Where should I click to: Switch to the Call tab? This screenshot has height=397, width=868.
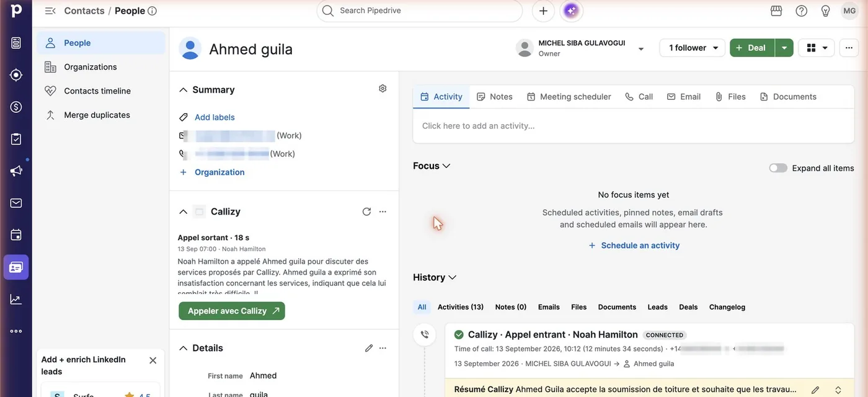(639, 97)
